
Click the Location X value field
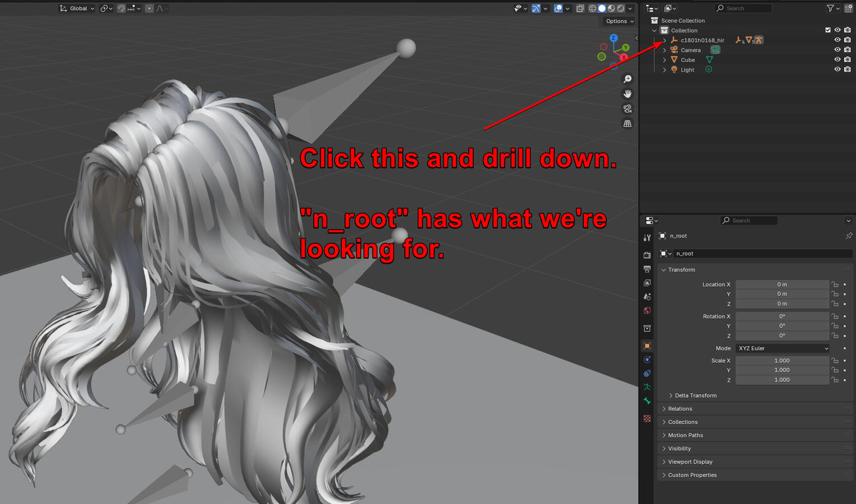coord(782,284)
